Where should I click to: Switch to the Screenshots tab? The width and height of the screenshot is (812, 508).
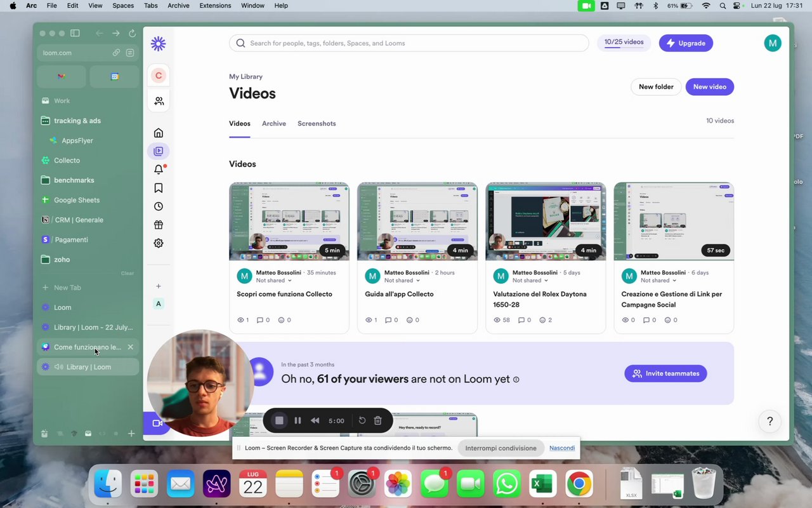(317, 123)
